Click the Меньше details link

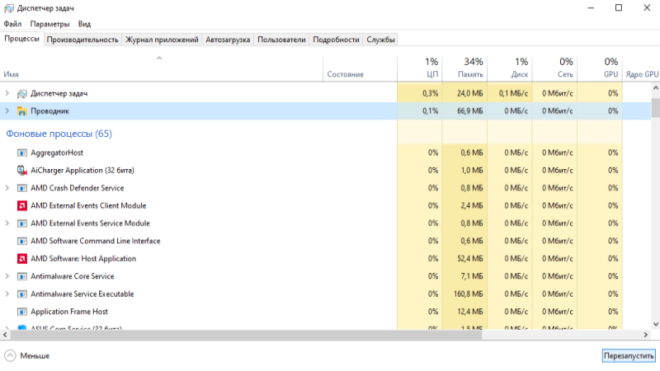[x=35, y=356]
